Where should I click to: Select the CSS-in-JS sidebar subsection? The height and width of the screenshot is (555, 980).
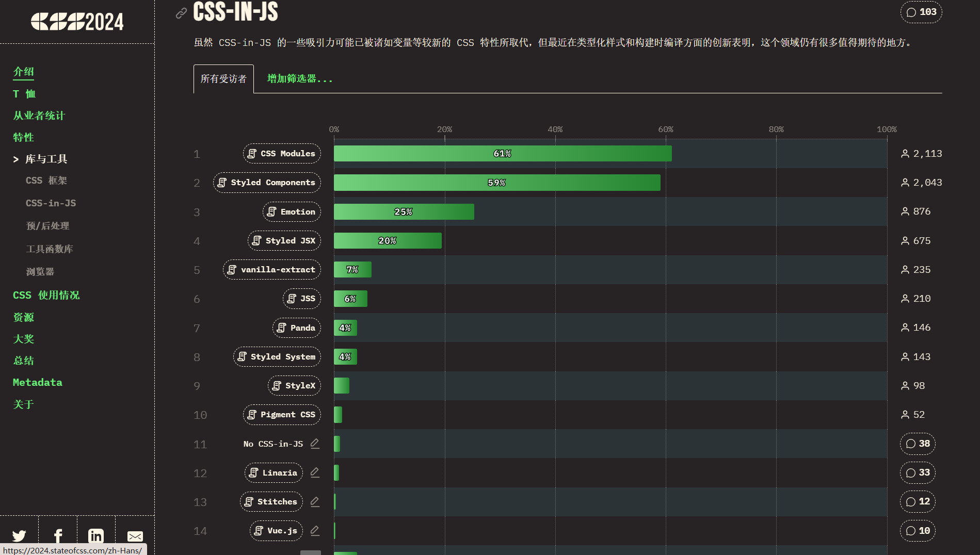[x=51, y=203]
